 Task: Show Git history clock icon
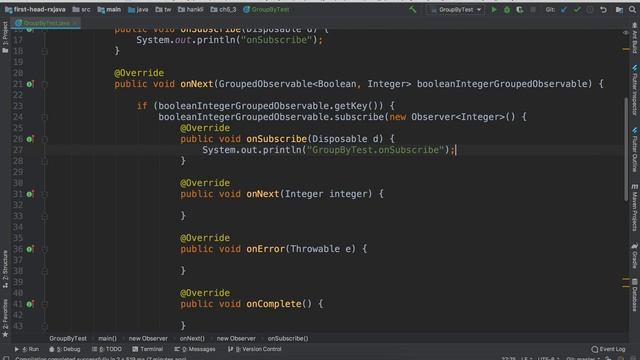(x=590, y=9)
